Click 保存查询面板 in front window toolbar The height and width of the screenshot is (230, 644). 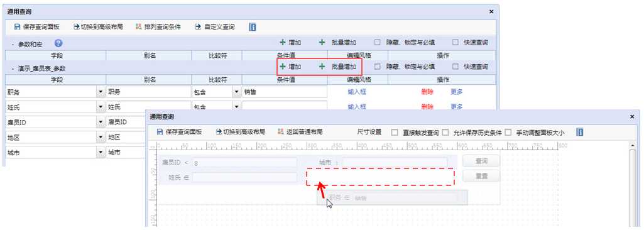coord(179,132)
